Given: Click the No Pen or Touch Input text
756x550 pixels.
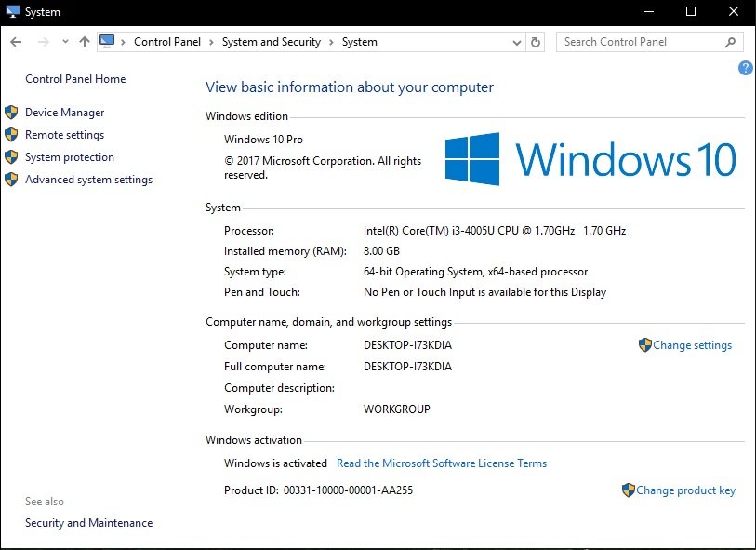Looking at the screenshot, I should 484,292.
